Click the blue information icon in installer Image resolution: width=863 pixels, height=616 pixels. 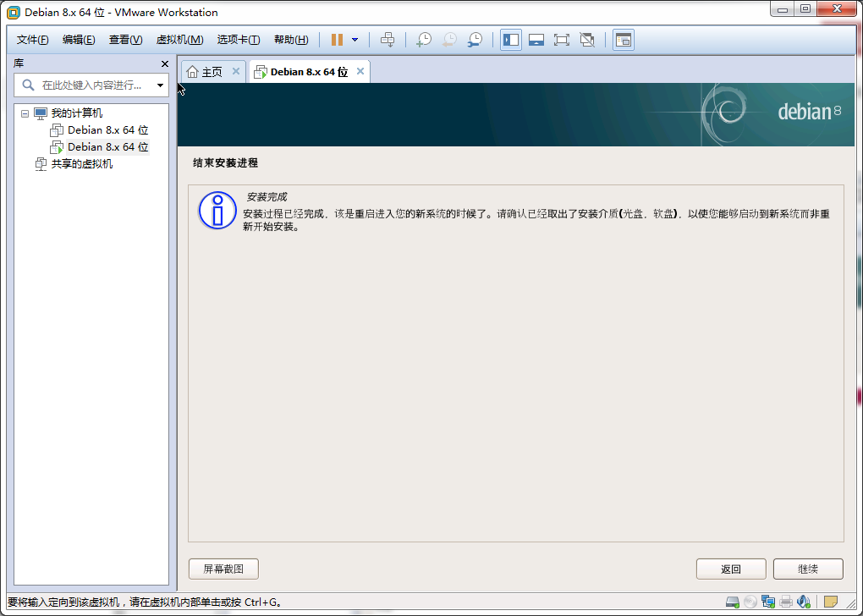click(x=217, y=211)
